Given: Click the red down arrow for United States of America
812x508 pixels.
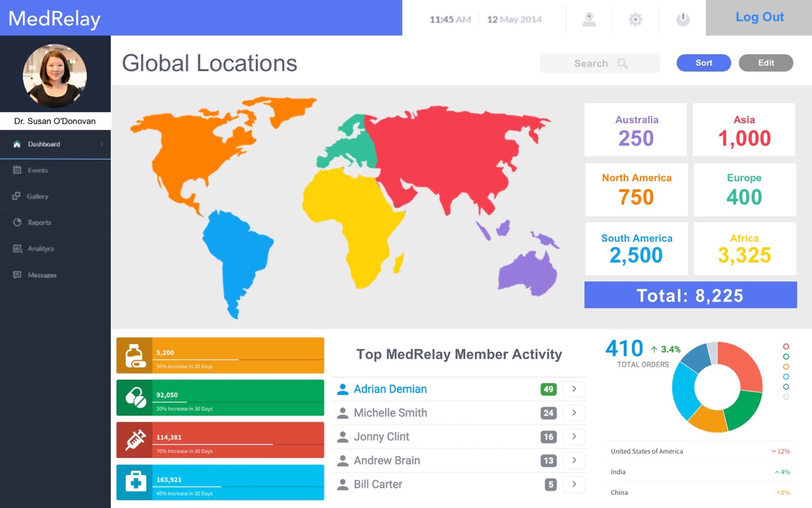Looking at the screenshot, I should (774, 451).
